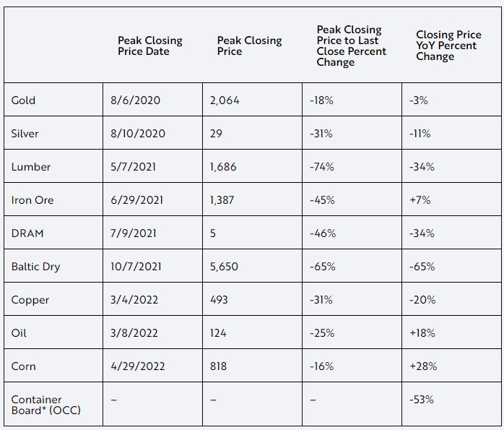The height and width of the screenshot is (430, 504).
Task: Click Corn's YoY change +28%
Action: point(423,366)
